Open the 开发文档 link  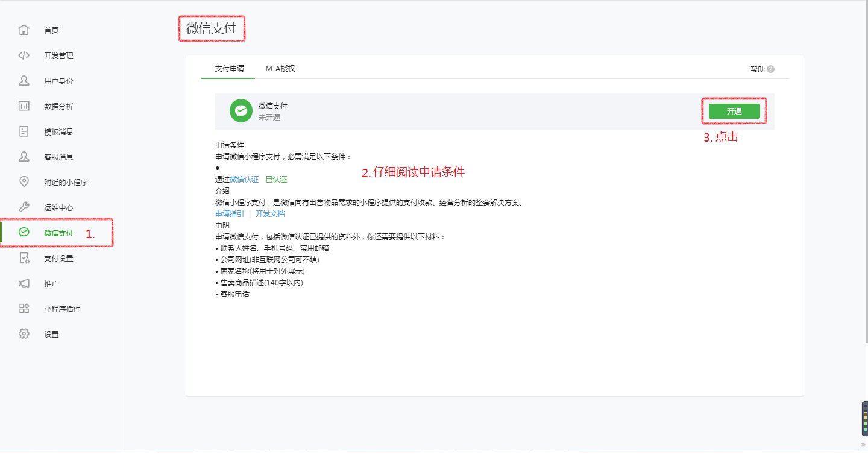(x=270, y=213)
